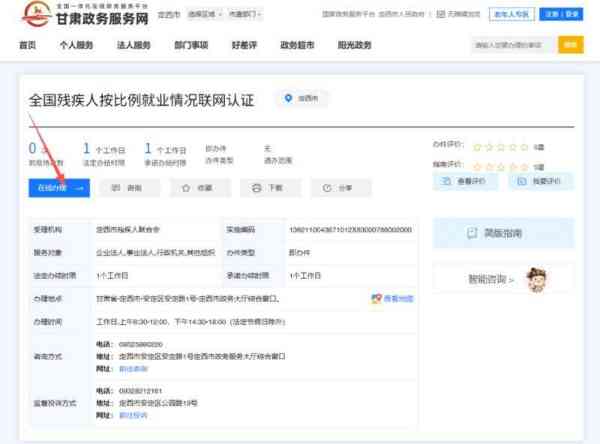Click fifth star in 指南评价 rating

click(524, 167)
